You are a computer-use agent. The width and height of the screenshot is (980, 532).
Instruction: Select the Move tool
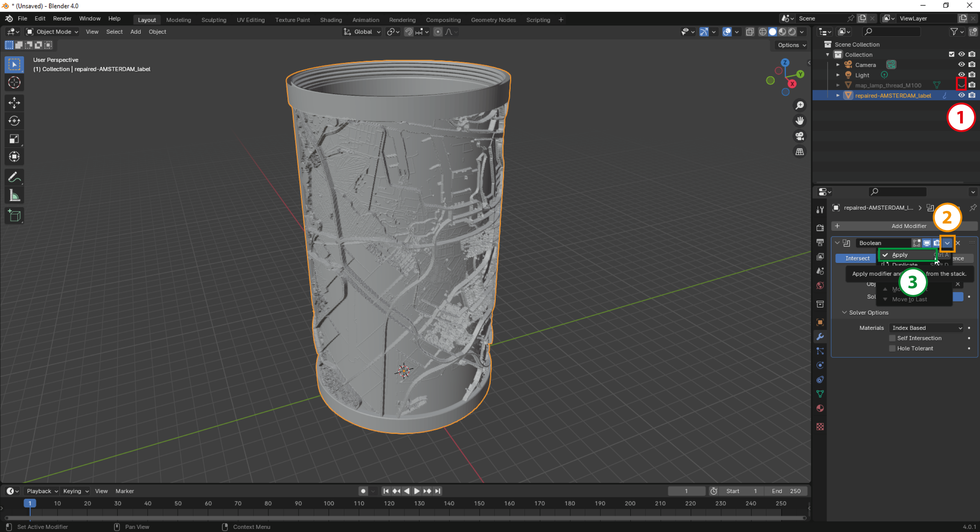(14, 103)
